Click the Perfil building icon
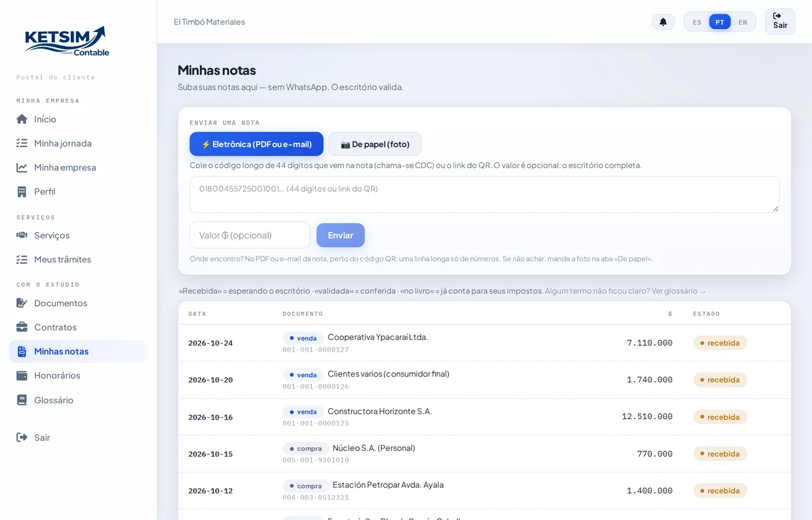 [x=22, y=192]
